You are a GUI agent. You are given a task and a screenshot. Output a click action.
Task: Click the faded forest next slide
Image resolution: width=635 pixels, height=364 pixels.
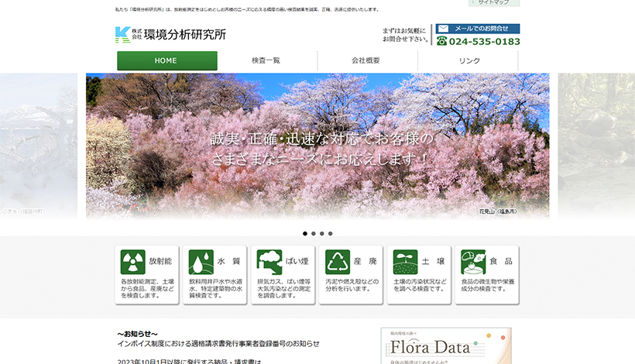[x=596, y=146]
